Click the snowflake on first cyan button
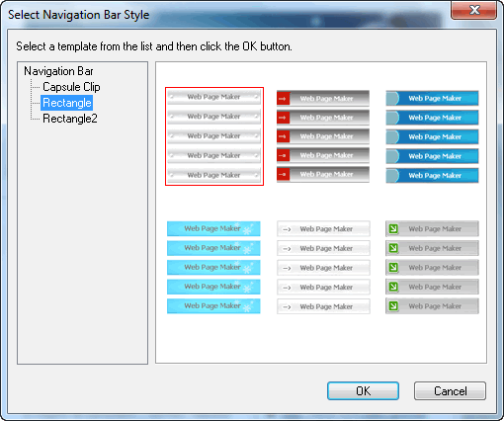Viewport: 504px width, 421px height. (247, 229)
